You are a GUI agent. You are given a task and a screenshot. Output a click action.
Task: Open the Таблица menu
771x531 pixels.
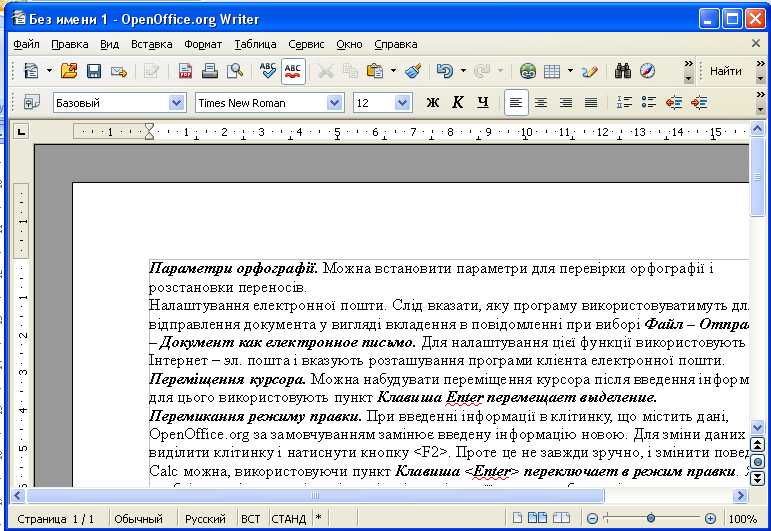[x=255, y=44]
